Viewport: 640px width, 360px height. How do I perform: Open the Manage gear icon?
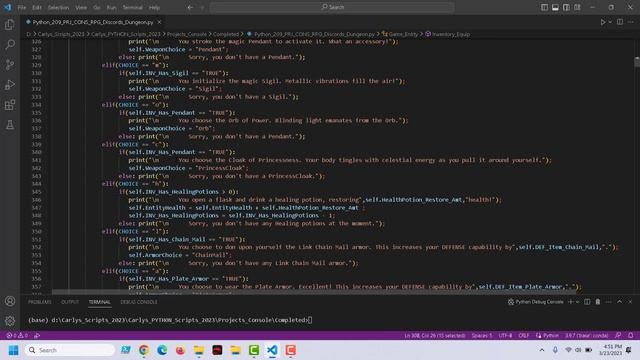[x=10, y=321]
